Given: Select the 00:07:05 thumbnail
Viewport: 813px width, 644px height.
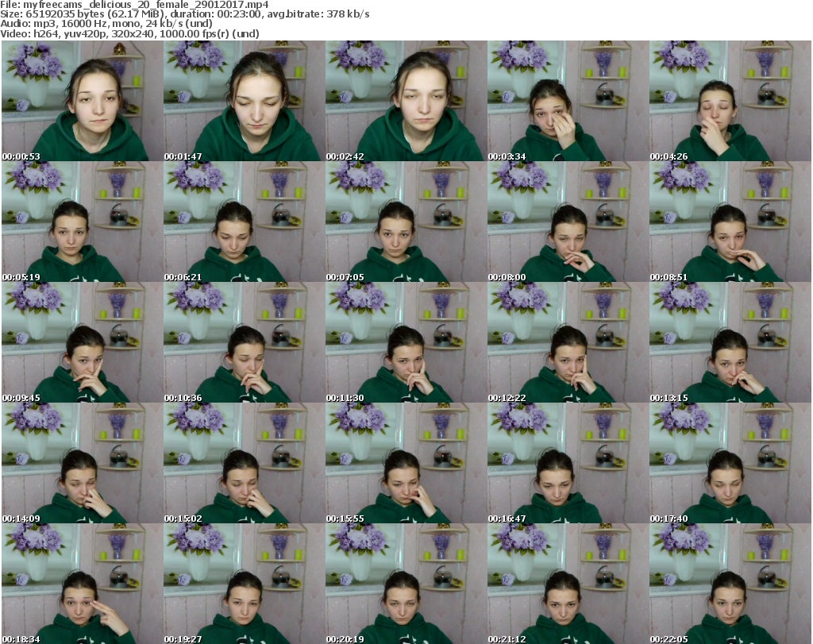Looking at the screenshot, I should coord(406,222).
